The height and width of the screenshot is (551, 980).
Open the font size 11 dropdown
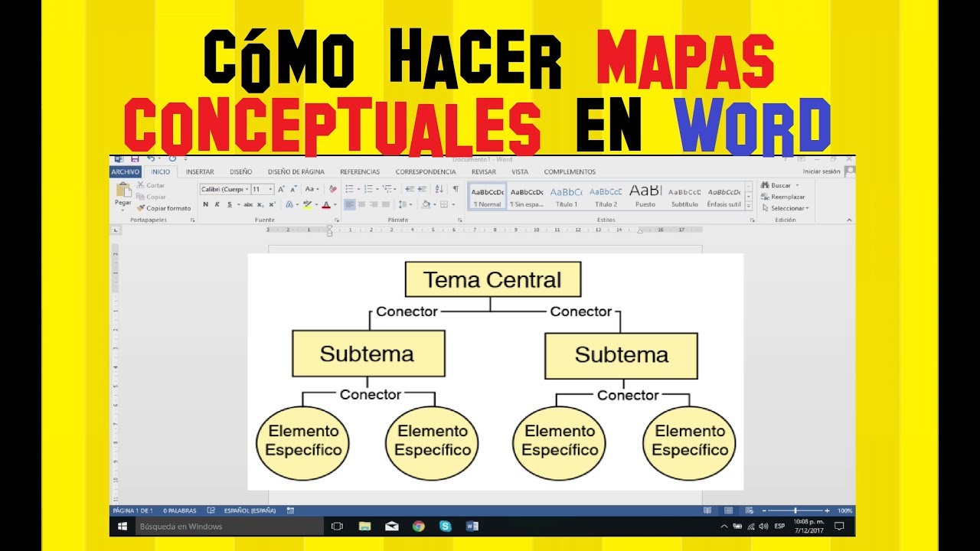(270, 189)
